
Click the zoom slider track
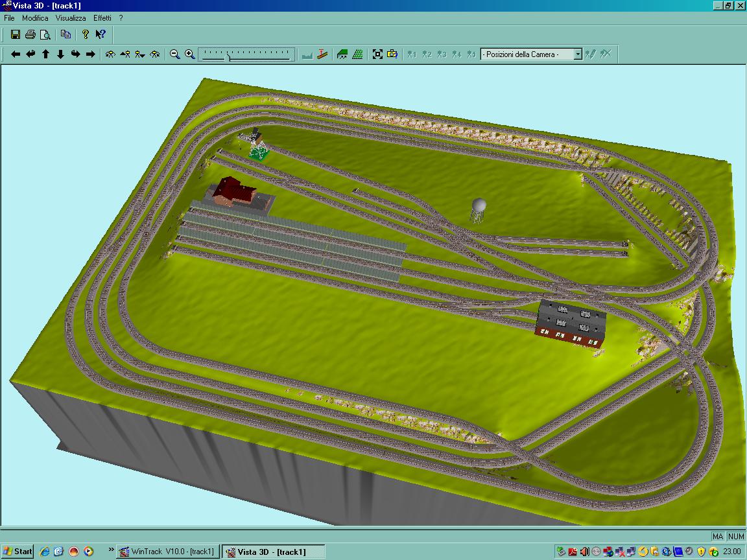246,54
